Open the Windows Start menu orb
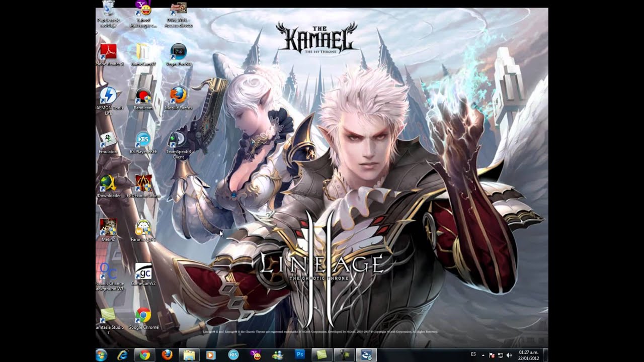This screenshot has width=644, height=362. [x=101, y=355]
